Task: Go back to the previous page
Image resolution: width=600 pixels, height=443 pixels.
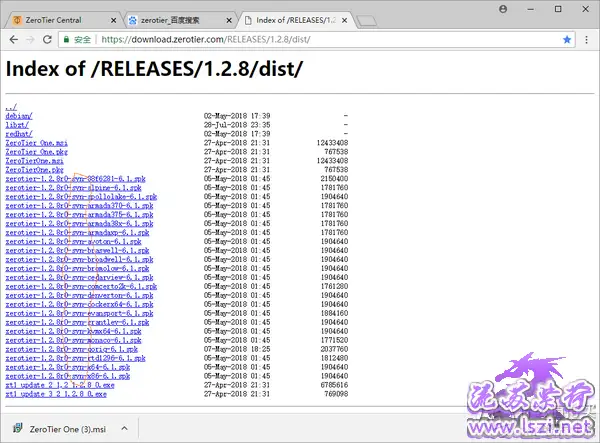Action: (x=13, y=39)
